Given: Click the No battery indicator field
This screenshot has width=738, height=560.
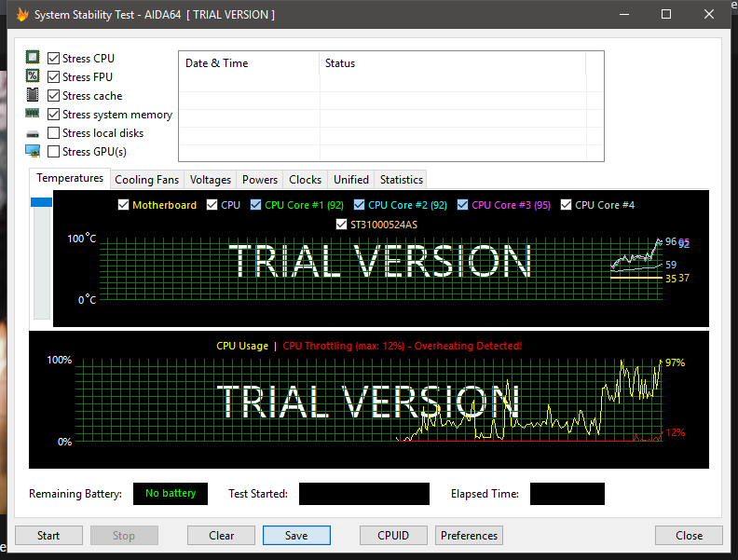Looking at the screenshot, I should [171, 494].
